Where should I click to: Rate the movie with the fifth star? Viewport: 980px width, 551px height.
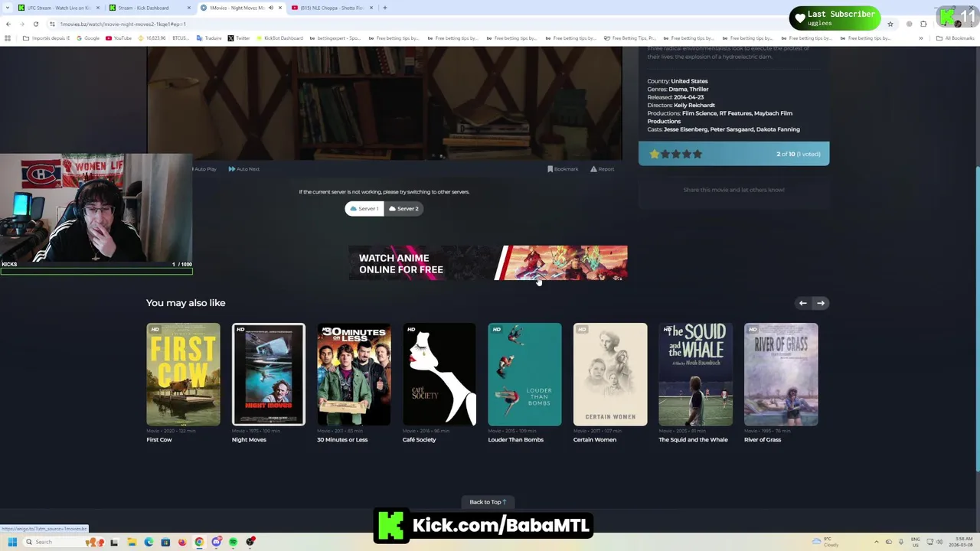click(x=697, y=154)
